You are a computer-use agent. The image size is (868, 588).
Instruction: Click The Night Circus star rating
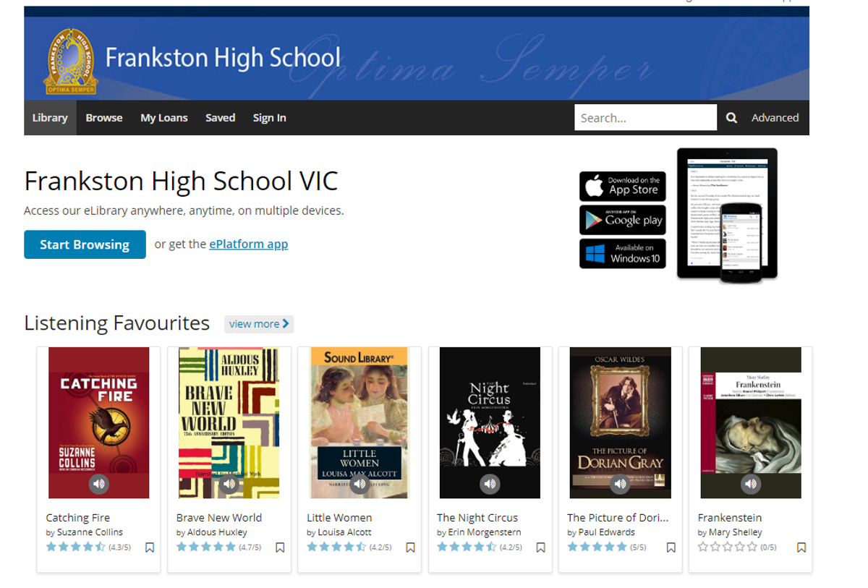click(467, 547)
